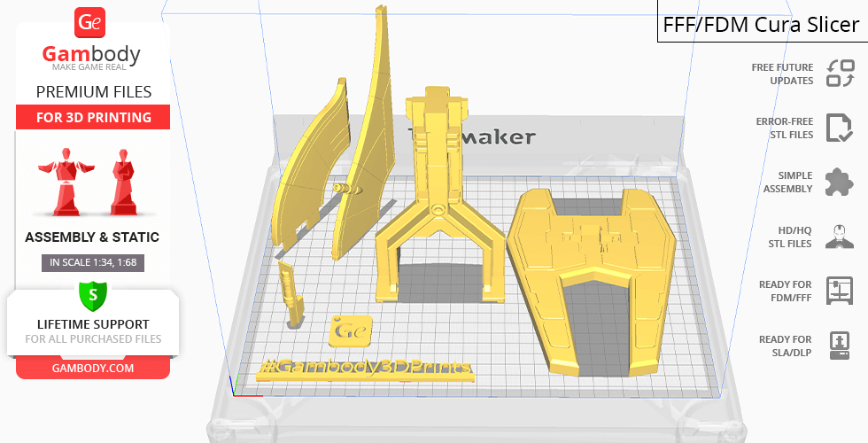Click the green Lifetime Support shield icon
The height and width of the screenshot is (443, 868).
coord(92,293)
